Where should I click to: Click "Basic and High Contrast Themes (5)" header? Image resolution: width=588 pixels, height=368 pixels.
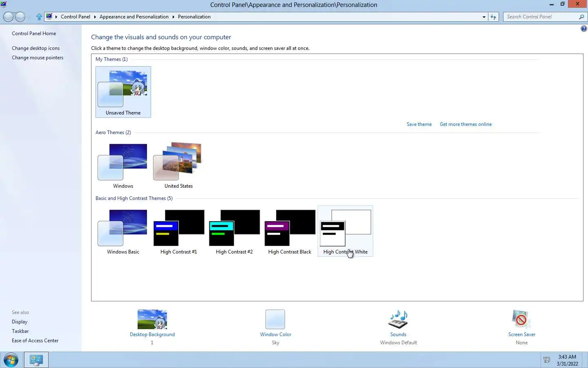[134, 198]
